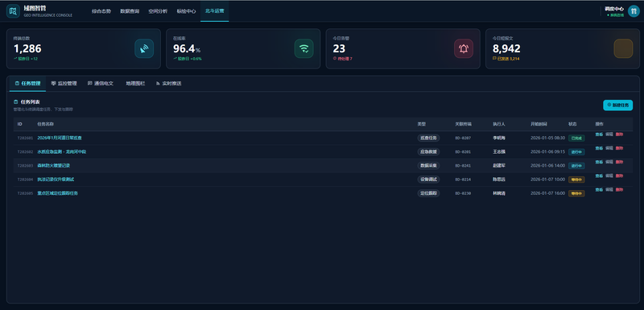View task T202605 via its 查看 link
This screenshot has width=644, height=310.
click(599, 190)
